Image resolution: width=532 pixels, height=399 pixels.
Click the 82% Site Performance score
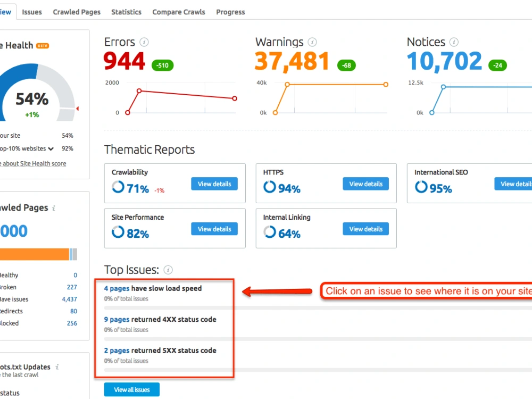(138, 234)
